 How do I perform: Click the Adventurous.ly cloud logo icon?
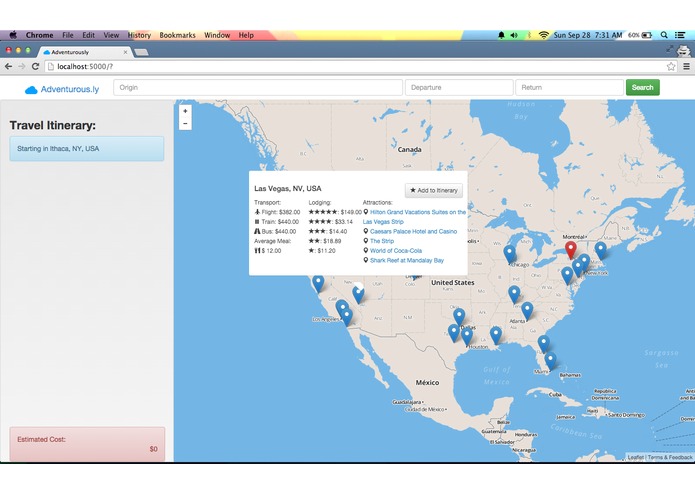coord(31,90)
